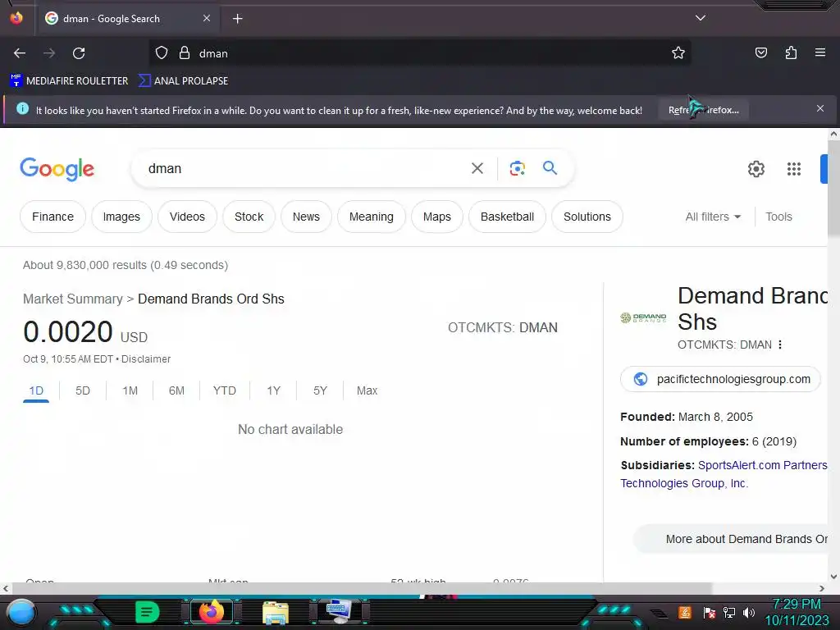840x630 pixels.
Task: Close the dman Google Search tab
Action: [207, 18]
